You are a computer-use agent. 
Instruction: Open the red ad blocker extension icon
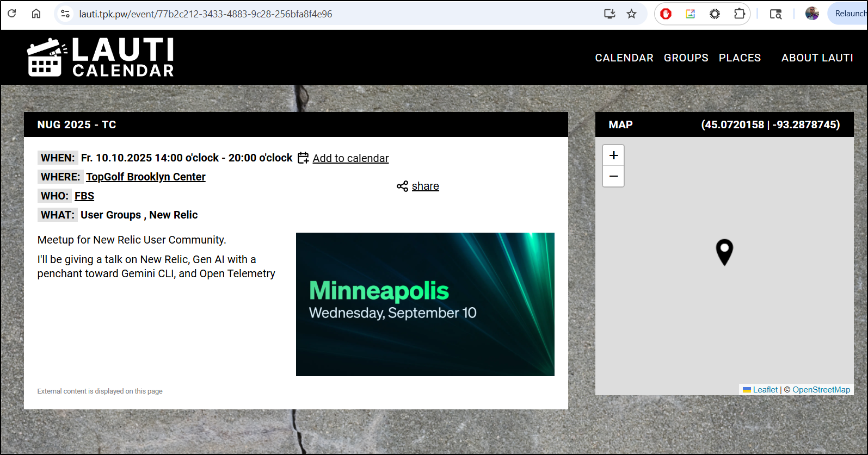point(666,14)
